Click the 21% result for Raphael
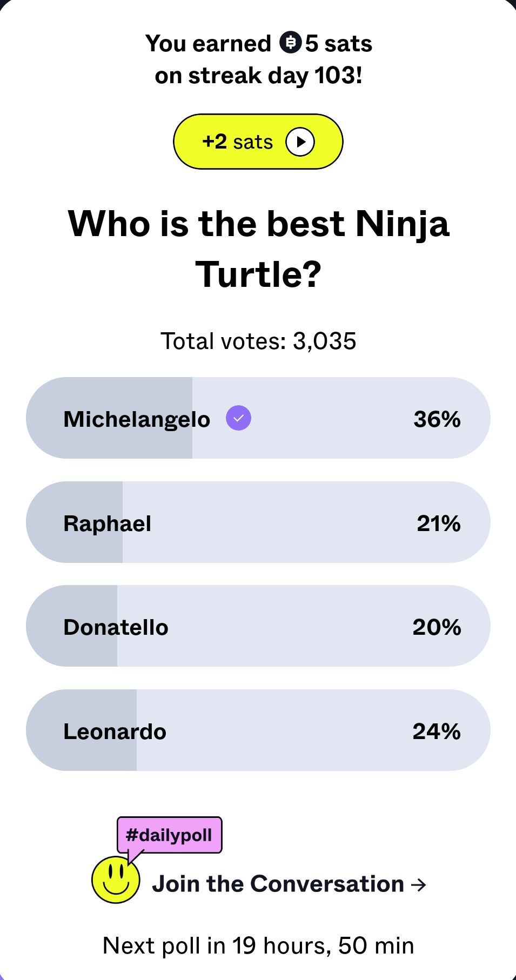This screenshot has width=516, height=980. [438, 523]
